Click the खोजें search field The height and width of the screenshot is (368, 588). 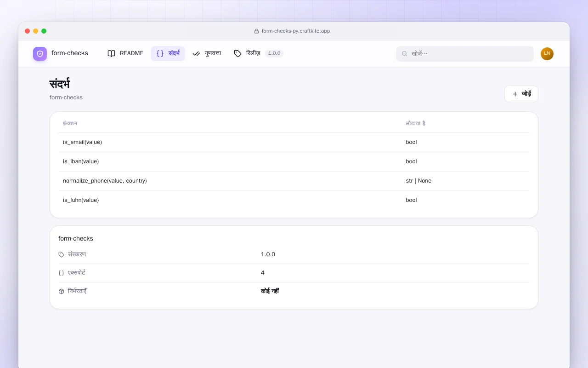(465, 54)
